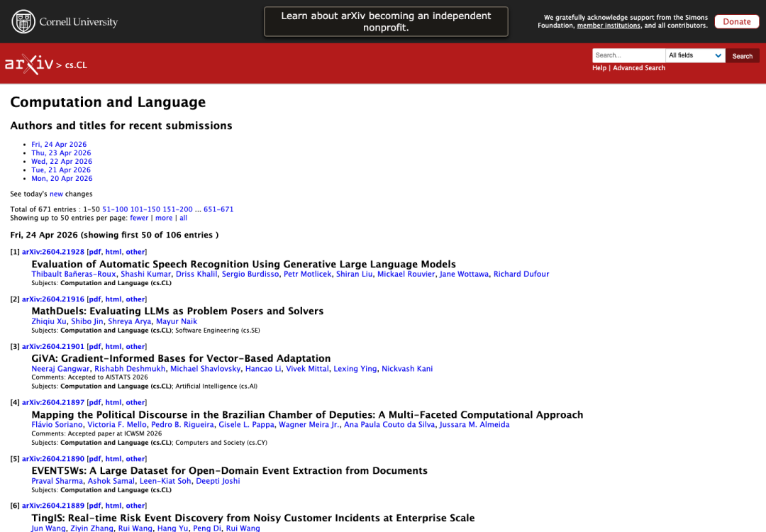Open arXiv:2604.21897 abstract link

[52, 402]
